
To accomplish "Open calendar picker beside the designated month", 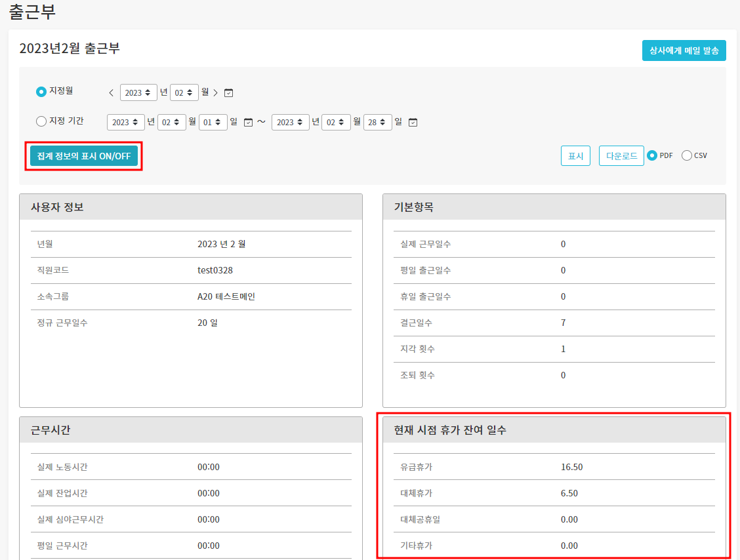I will pyautogui.click(x=228, y=93).
